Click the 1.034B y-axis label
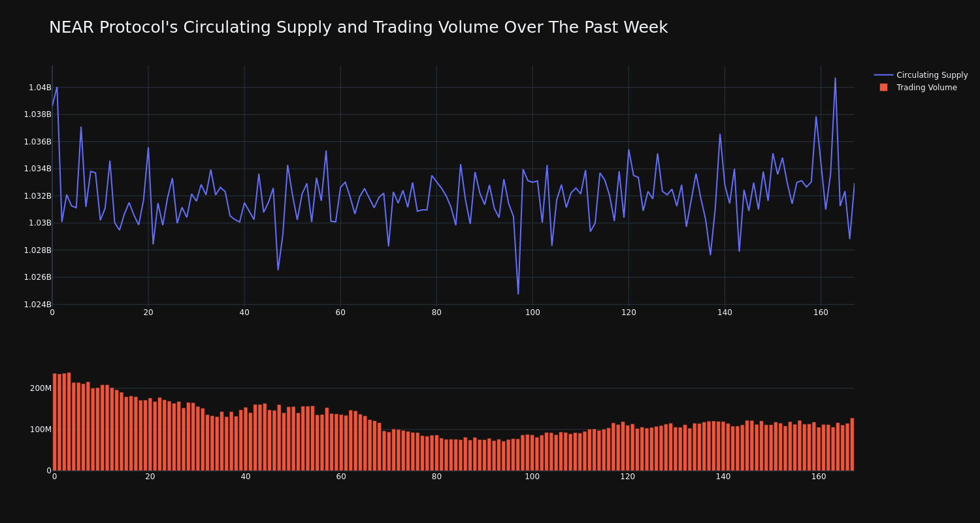This screenshot has width=980, height=523. 37,169
